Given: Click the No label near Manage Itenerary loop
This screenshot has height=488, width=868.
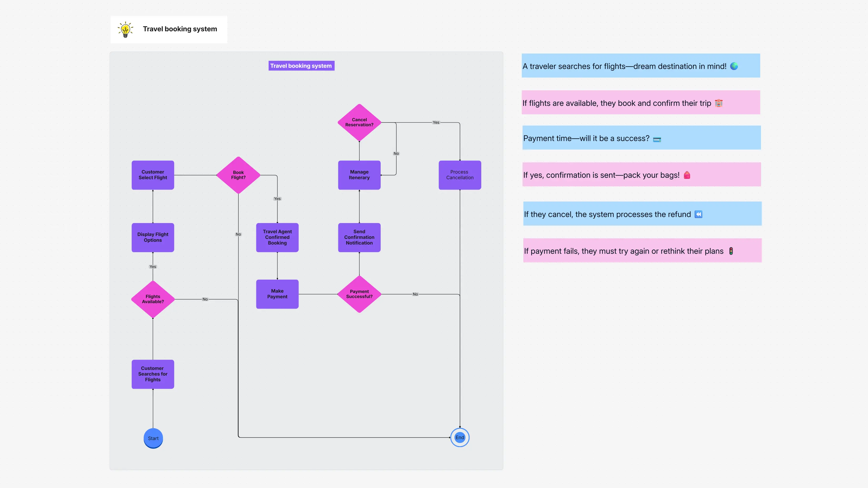Looking at the screenshot, I should (396, 154).
